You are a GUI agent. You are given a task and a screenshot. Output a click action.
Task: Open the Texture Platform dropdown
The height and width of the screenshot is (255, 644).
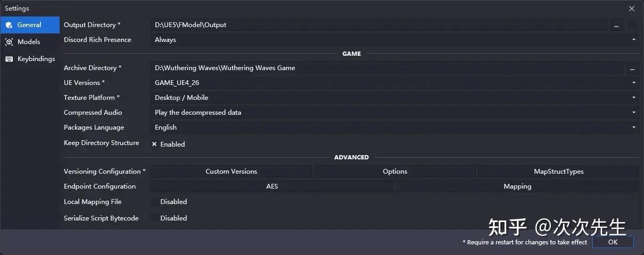pyautogui.click(x=394, y=98)
